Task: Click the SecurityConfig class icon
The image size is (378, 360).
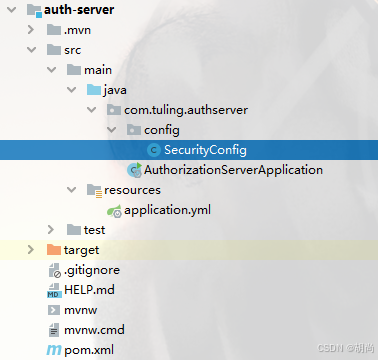Action: click(x=153, y=150)
